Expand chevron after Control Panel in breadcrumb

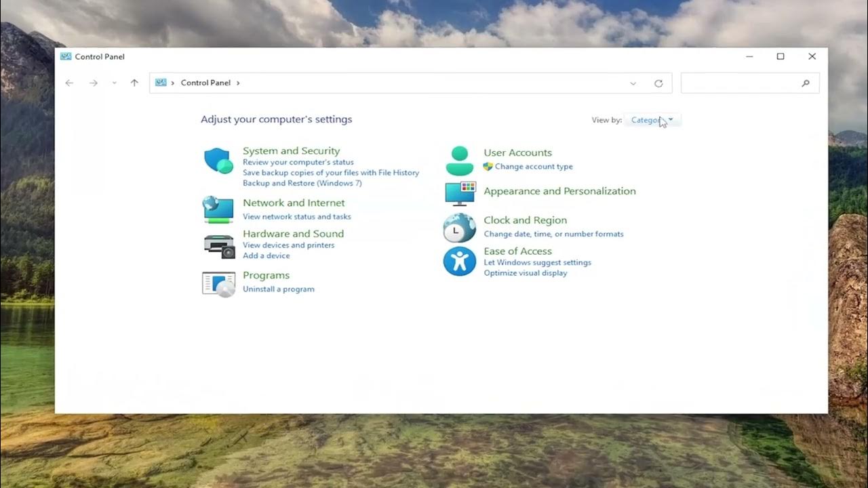[x=238, y=83]
